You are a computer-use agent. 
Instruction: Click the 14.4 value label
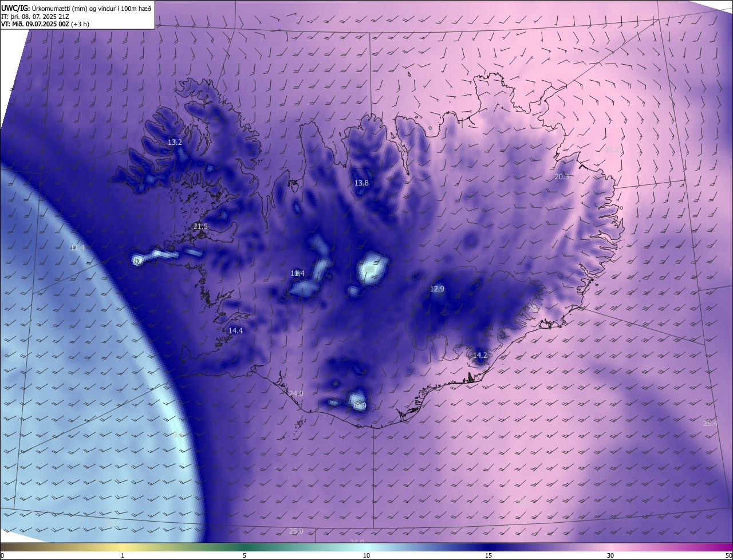tap(235, 331)
